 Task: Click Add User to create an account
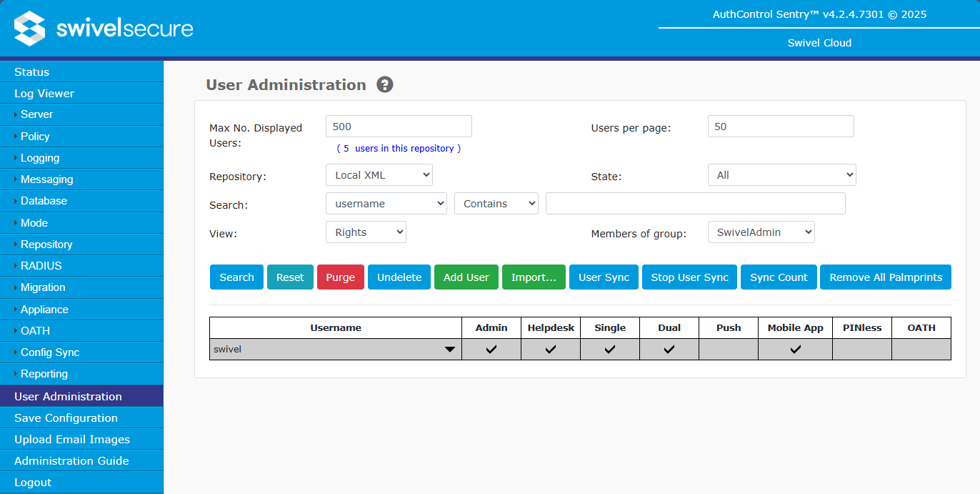(x=466, y=277)
